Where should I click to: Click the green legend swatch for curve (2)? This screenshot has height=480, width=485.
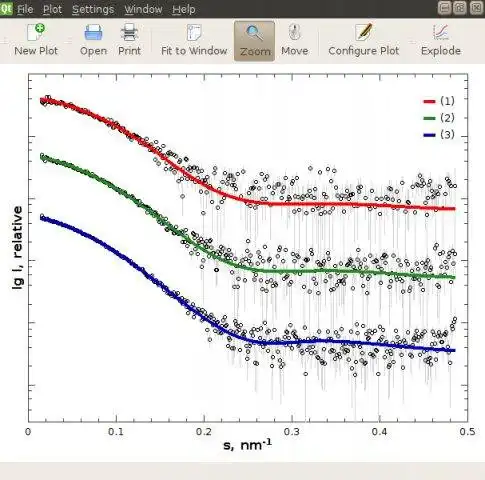429,118
